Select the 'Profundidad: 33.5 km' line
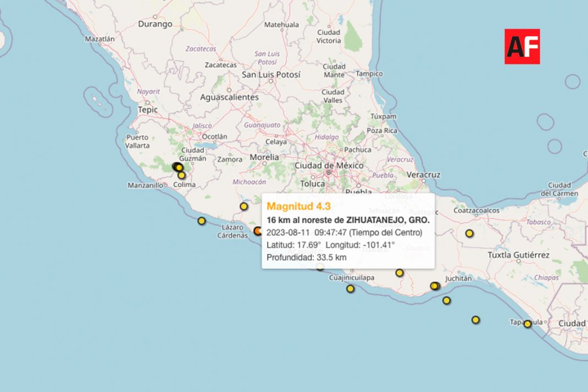Screen dimensions: 588x392 point(306,257)
